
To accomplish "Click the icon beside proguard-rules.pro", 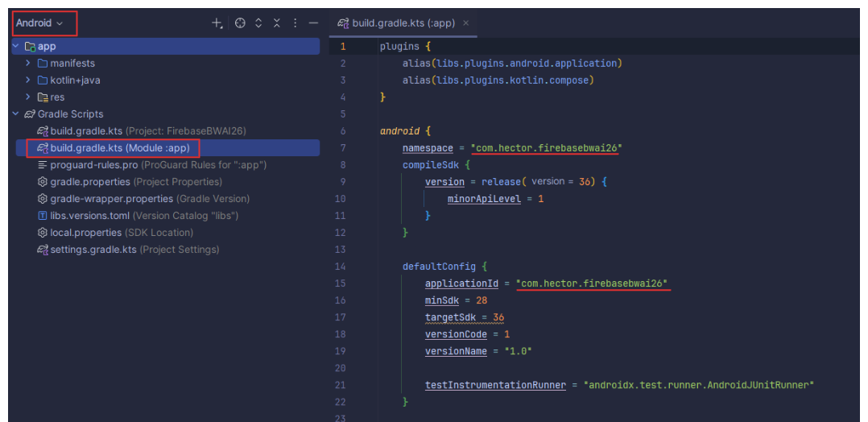I will tap(43, 165).
